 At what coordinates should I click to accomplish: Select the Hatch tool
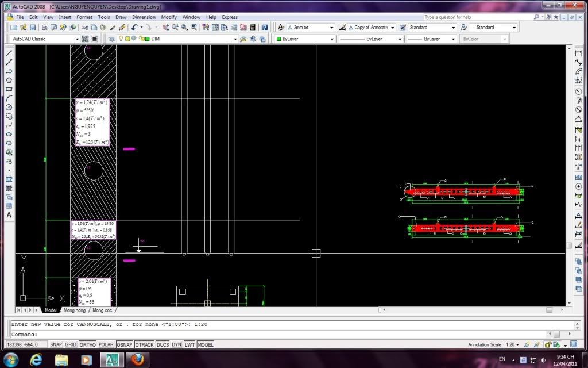pos(9,179)
